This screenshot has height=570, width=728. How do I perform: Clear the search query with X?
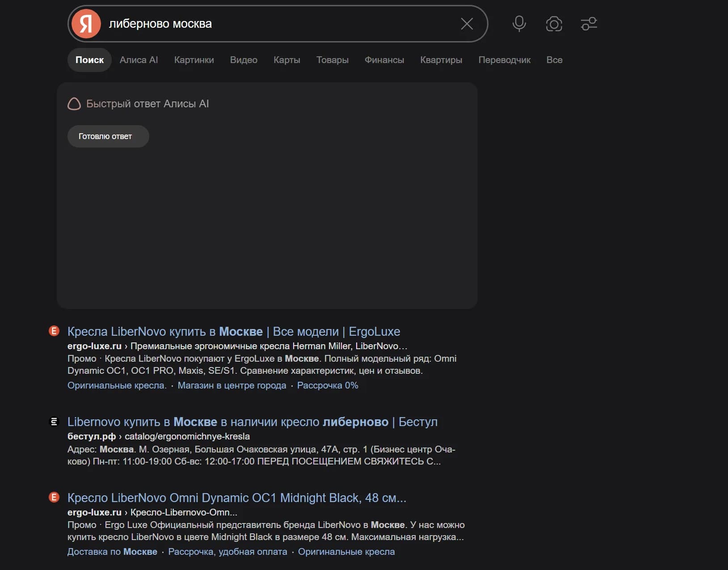pos(467,24)
